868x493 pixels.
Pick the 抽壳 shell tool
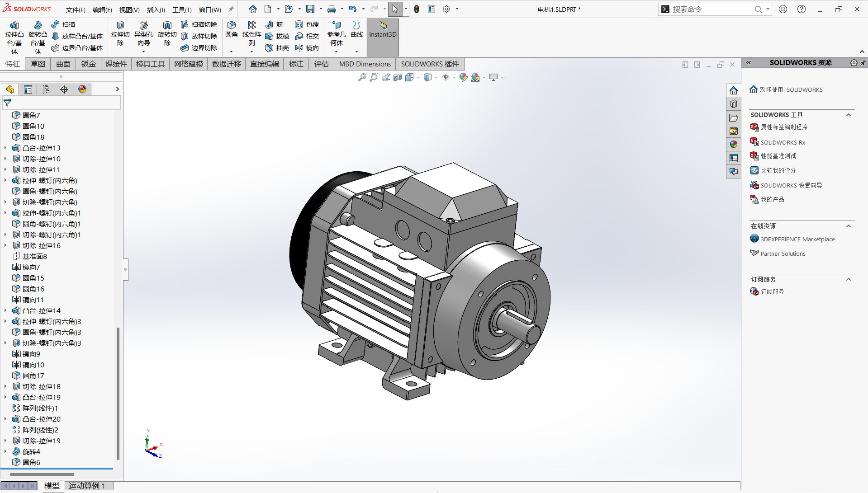pos(277,48)
